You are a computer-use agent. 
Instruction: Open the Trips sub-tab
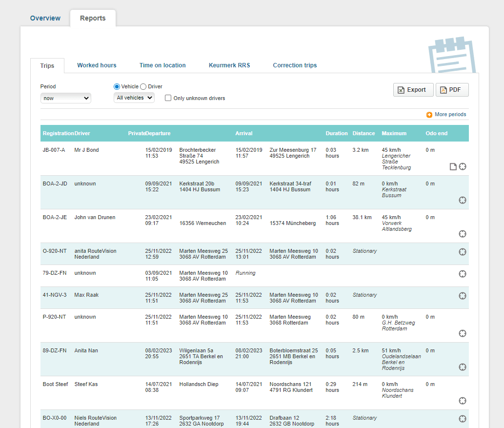pyautogui.click(x=47, y=65)
